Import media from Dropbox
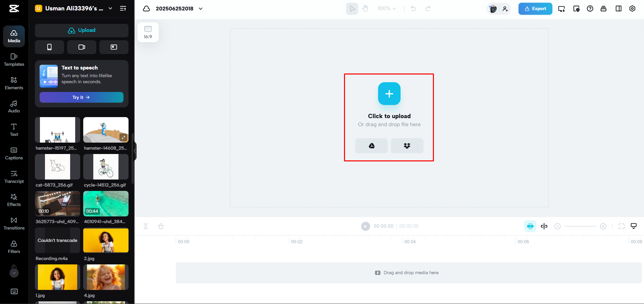644x304 pixels. point(407,146)
